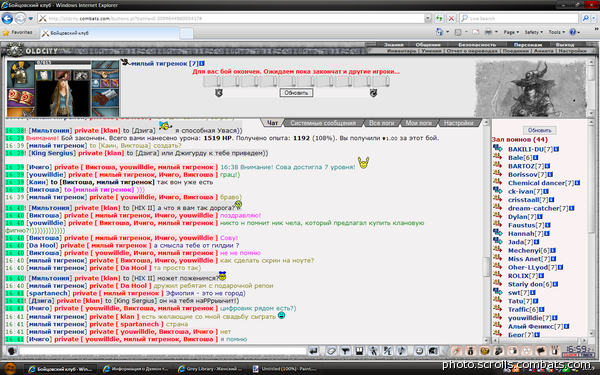600x375 pixels.
Task: Expand the address bar history dropdown arrow
Action: pos(427,18)
